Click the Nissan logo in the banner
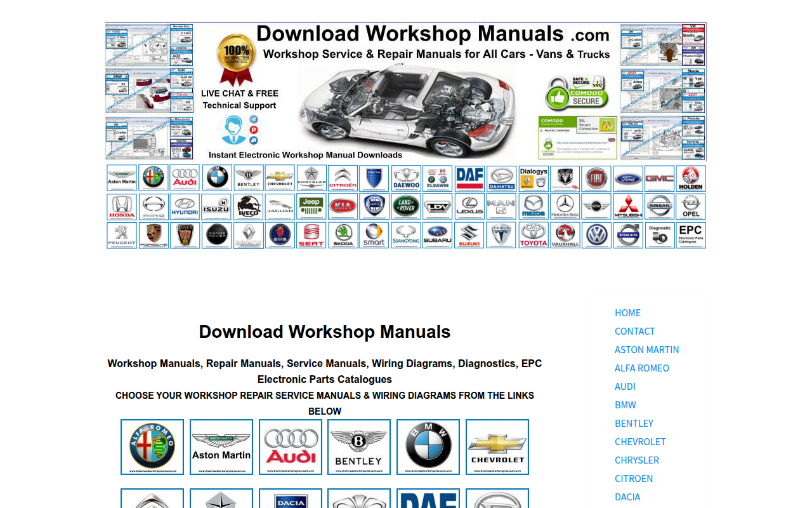812x508 pixels. [660, 207]
